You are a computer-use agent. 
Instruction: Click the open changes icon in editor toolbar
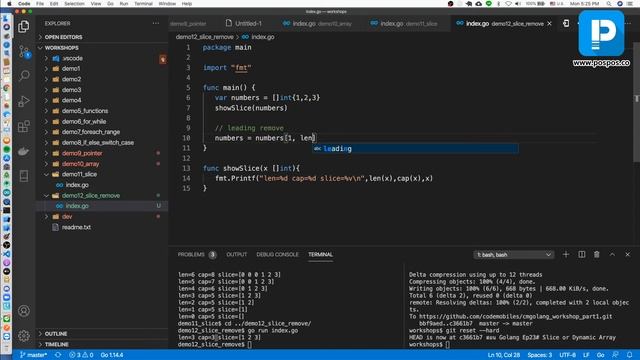[x=566, y=24]
